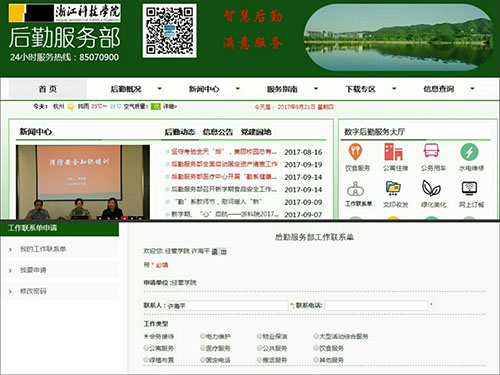Expand the 服务指南 dropdown arrow
The width and height of the screenshot is (500, 375).
click(316, 89)
